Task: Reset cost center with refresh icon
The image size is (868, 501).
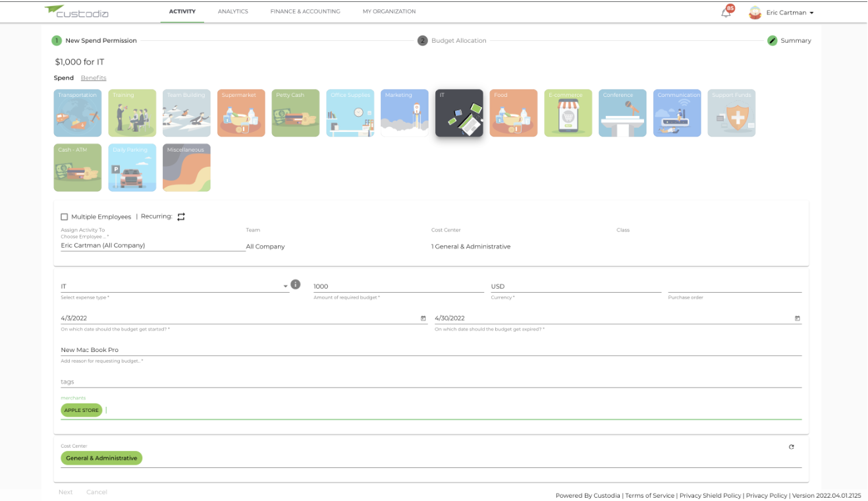Action: (792, 447)
